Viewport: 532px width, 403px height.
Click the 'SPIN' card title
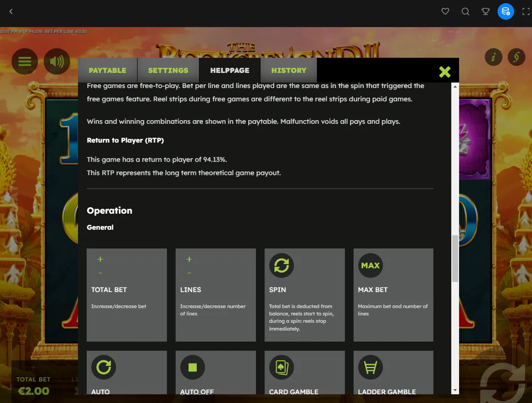point(277,290)
